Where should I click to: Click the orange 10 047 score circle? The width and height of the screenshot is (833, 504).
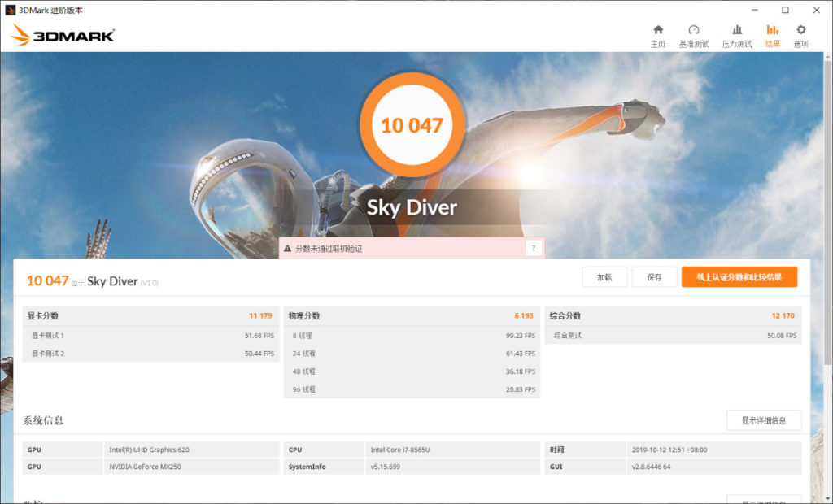tap(412, 125)
